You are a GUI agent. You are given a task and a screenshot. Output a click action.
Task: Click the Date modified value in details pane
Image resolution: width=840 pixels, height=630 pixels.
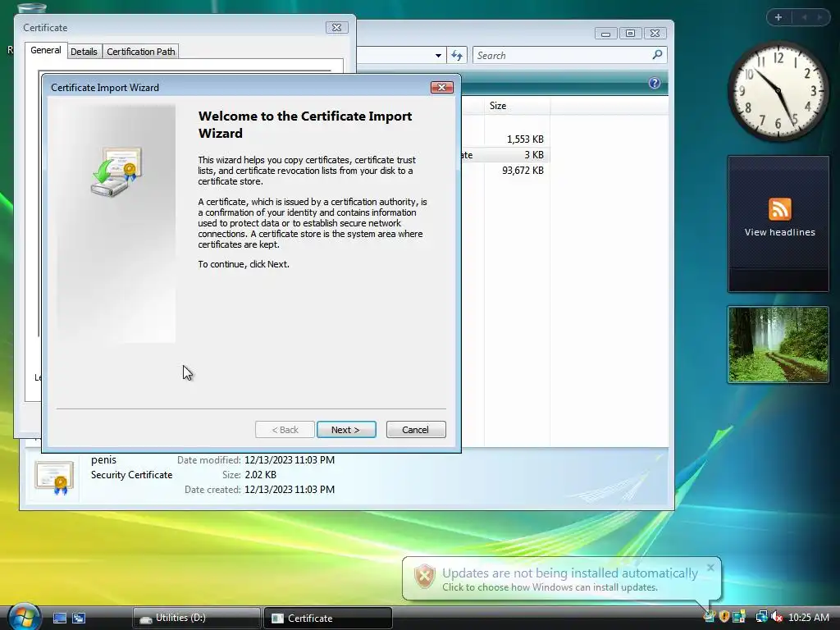pyautogui.click(x=290, y=460)
